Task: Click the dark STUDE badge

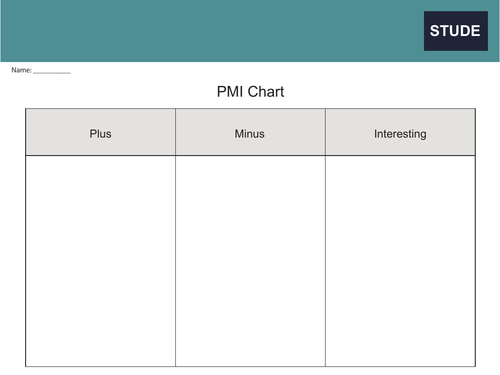Action: 456,31
